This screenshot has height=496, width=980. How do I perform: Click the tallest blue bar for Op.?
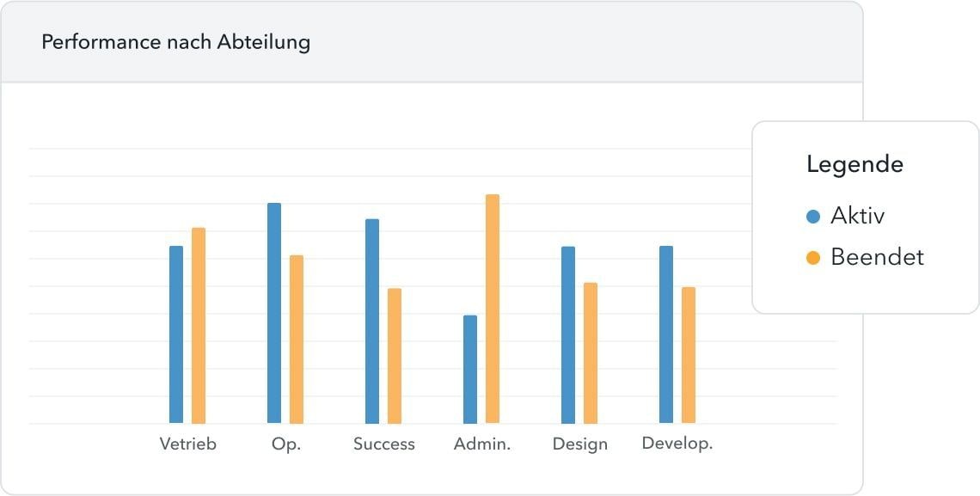pos(274,313)
